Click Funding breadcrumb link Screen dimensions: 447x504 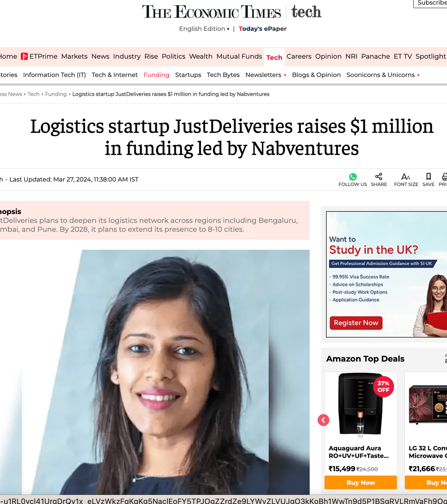tap(56, 94)
